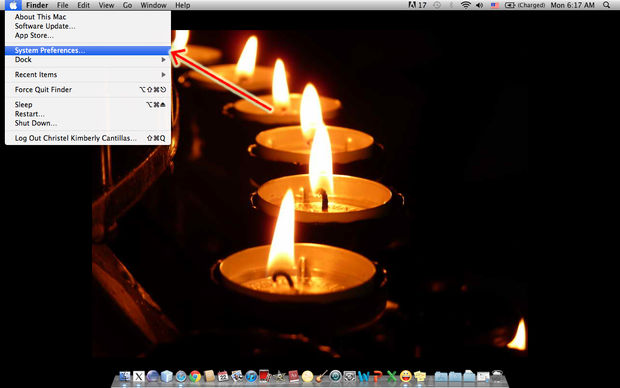This screenshot has height=388, width=620.
Task: Launch iPhoto icon in the Dock
Action: [x=237, y=376]
